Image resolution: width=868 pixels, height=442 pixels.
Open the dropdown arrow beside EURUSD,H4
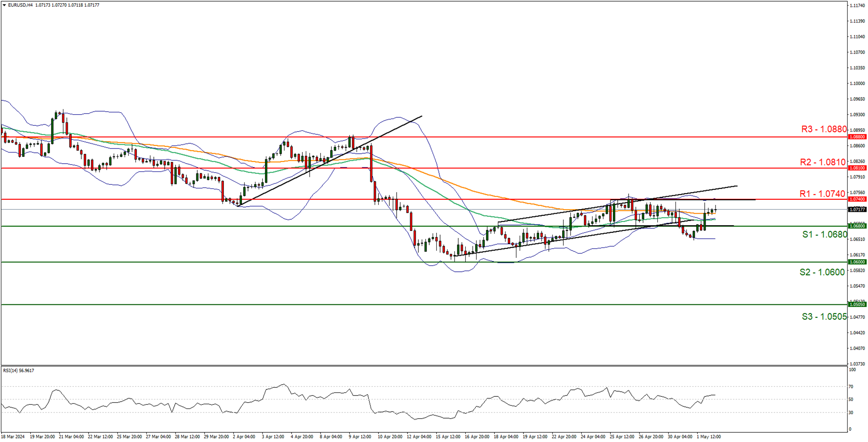point(4,5)
